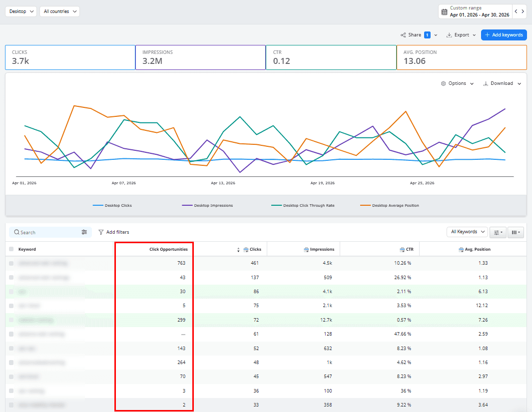The width and height of the screenshot is (532, 412).
Task: Open the All Keywords dropdown
Action: tap(467, 232)
